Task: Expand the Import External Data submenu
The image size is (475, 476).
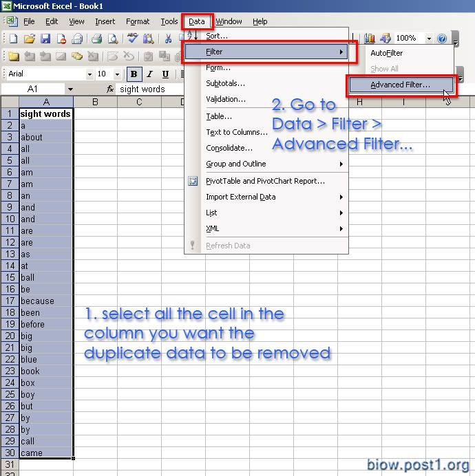Action: [x=266, y=197]
